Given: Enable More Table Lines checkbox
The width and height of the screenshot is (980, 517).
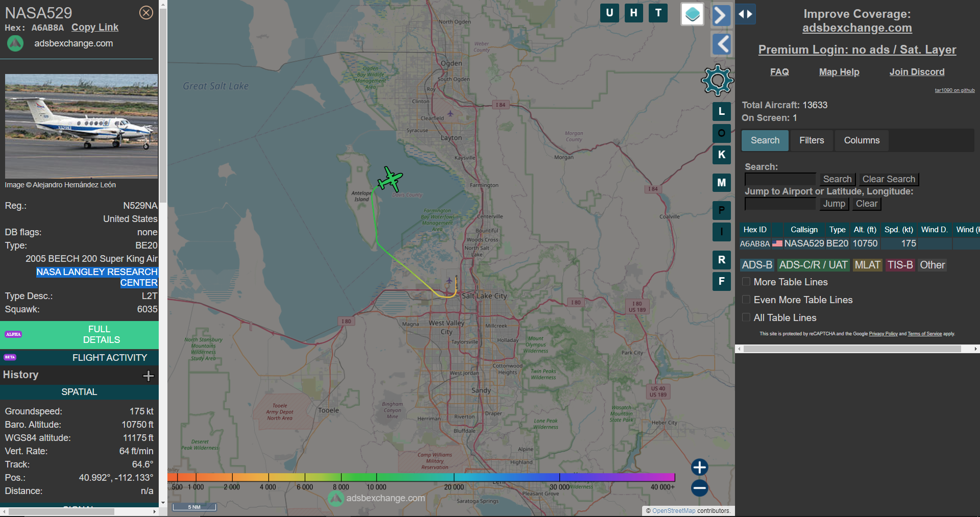Looking at the screenshot, I should [x=746, y=282].
